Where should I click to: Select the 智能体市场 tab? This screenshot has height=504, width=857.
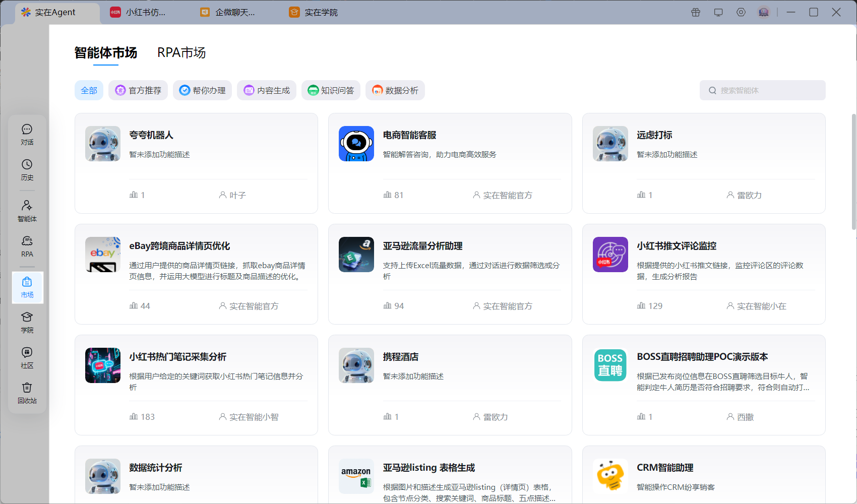(106, 53)
